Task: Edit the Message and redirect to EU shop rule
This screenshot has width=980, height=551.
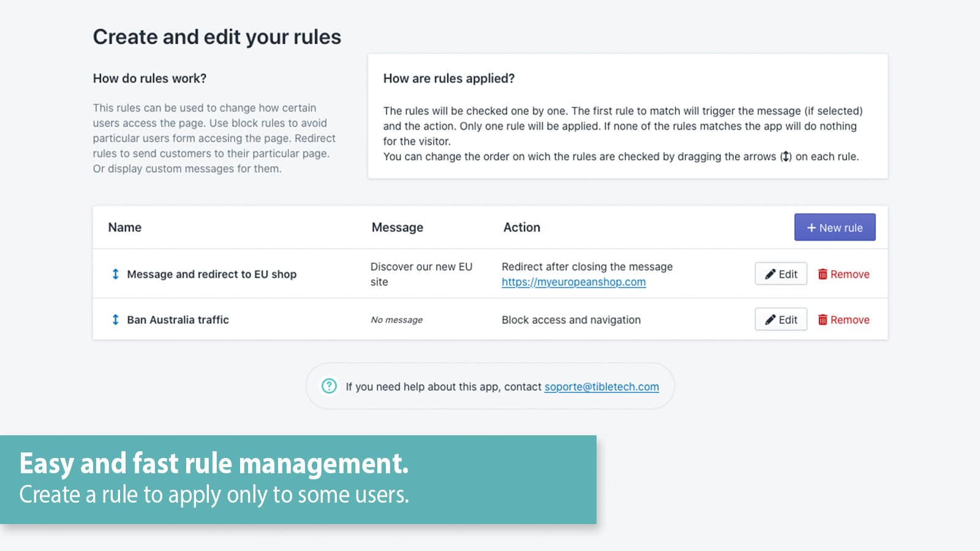Action: click(780, 274)
